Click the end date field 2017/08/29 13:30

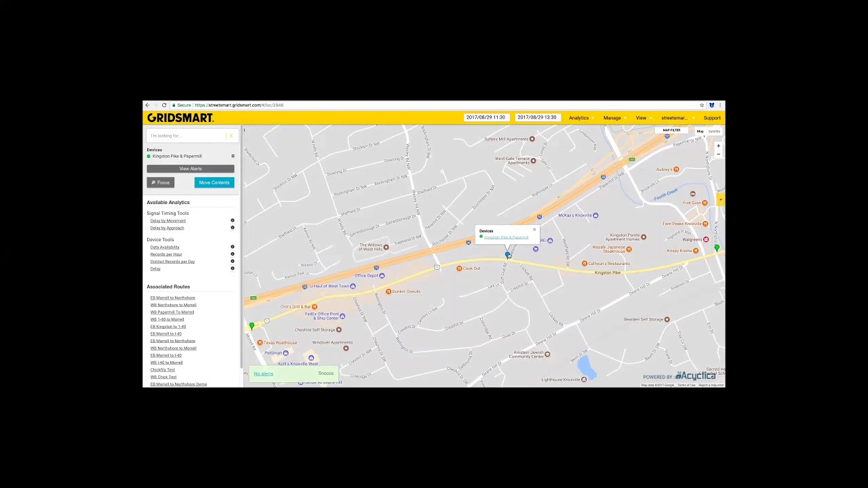click(536, 117)
